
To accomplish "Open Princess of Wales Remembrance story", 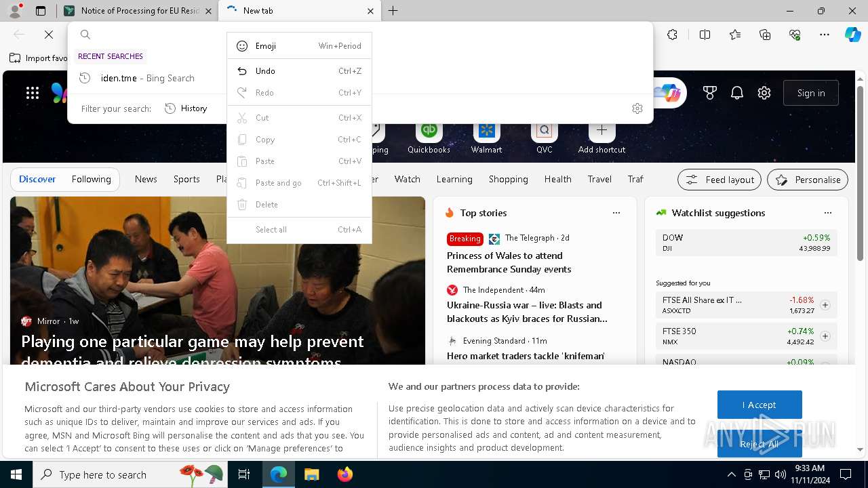I will click(x=509, y=262).
